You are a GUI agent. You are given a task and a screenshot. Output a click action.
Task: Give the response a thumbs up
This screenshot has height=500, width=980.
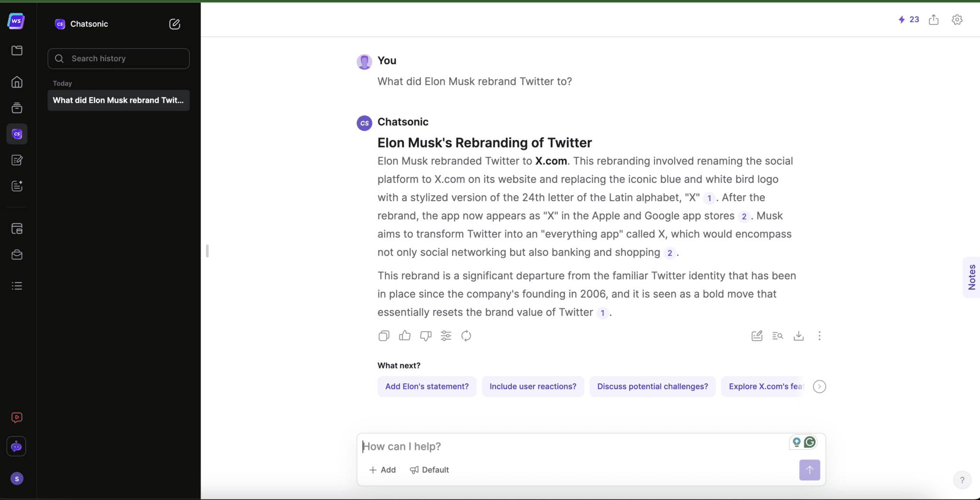point(404,335)
